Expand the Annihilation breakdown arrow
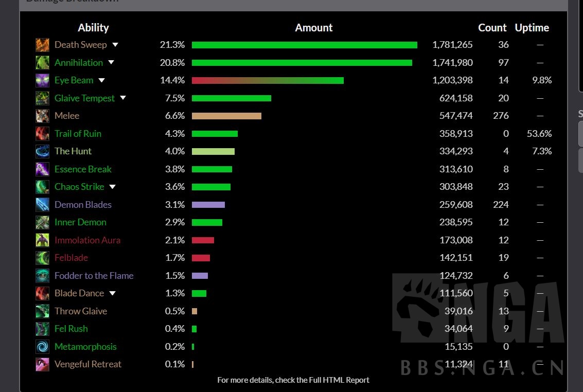Viewport: 583px width, 392px height. [111, 63]
